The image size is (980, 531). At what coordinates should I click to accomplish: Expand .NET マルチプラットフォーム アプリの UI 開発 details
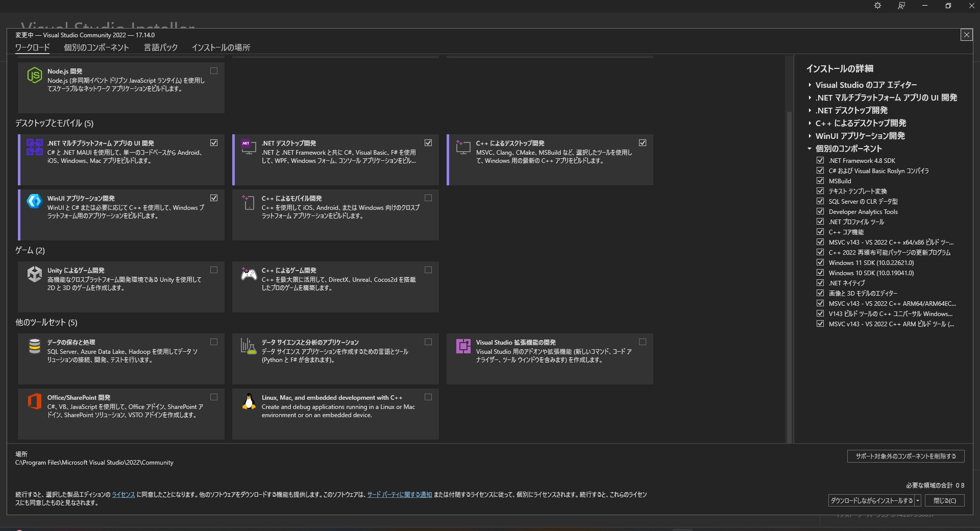coord(810,98)
